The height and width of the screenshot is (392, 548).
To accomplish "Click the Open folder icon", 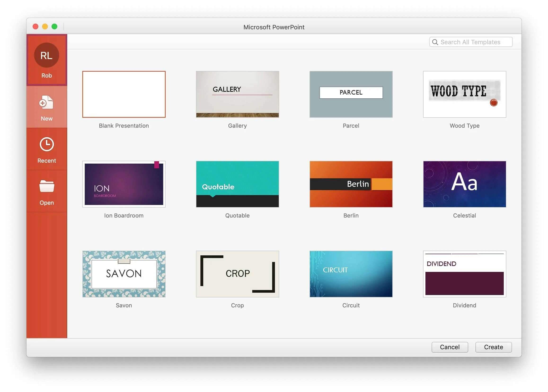I will 46,186.
